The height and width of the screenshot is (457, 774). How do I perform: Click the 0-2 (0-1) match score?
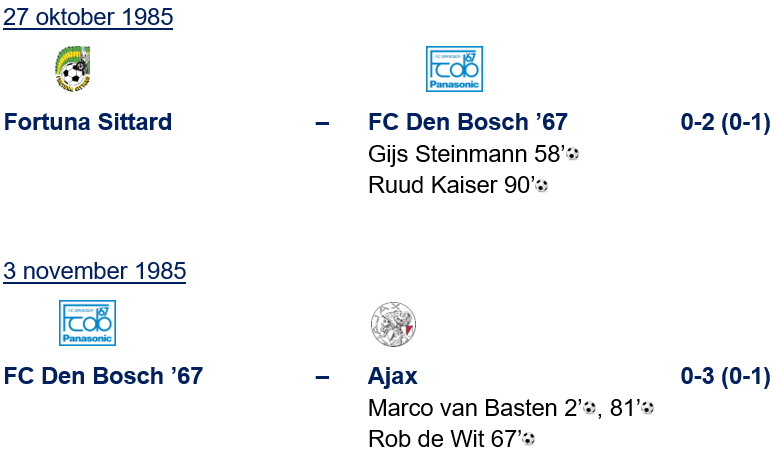[x=725, y=123]
